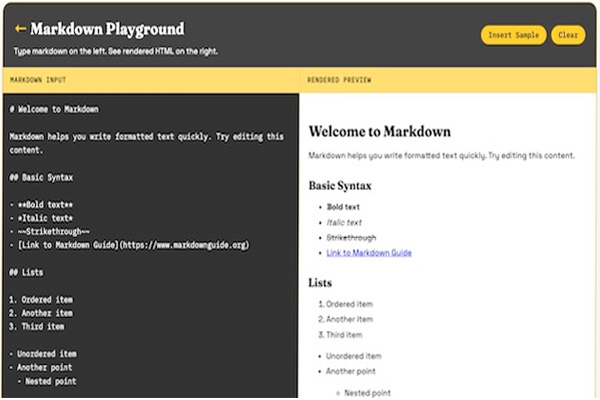
Task: Click the '~~Strikethrough~~' source line
Action: 50,232
